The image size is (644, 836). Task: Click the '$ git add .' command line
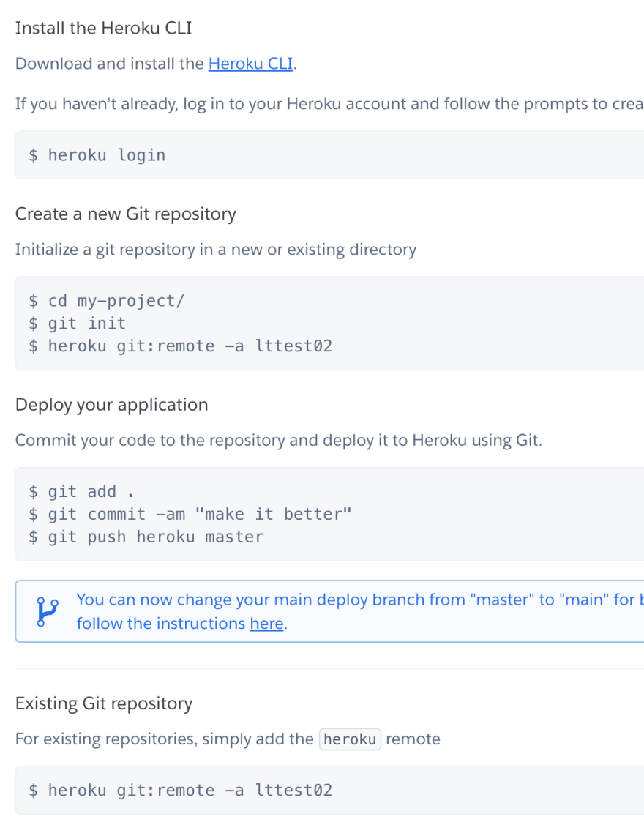[x=81, y=492]
